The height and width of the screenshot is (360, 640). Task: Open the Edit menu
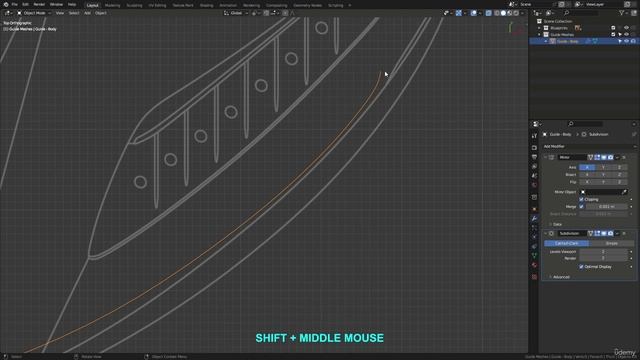tap(25, 4)
